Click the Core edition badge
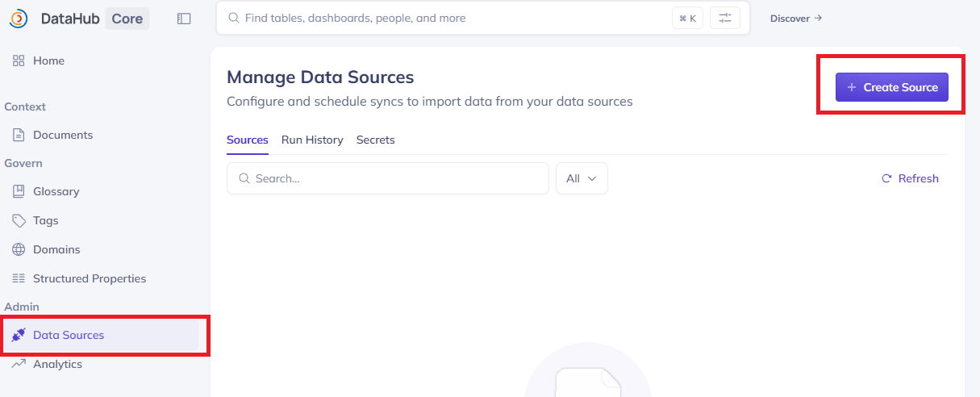980x397 pixels. tap(127, 19)
